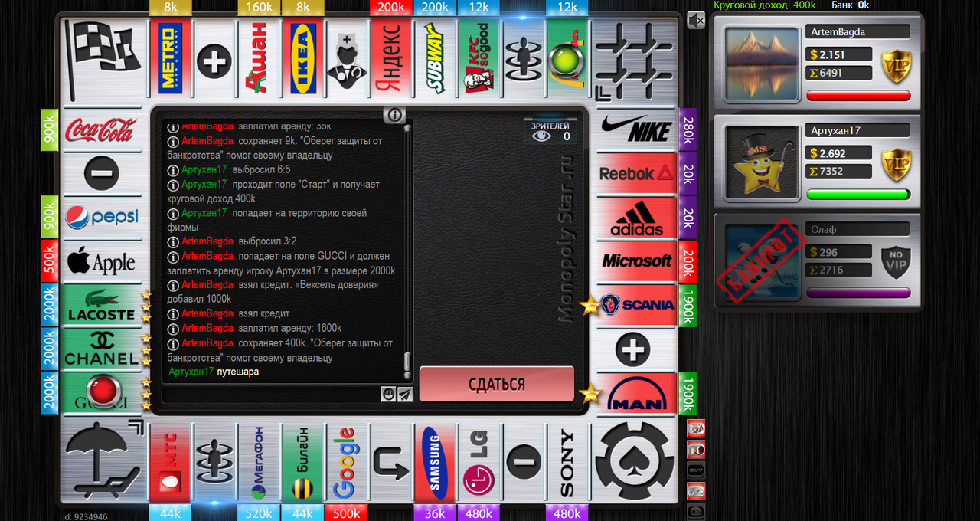This screenshot has height=521, width=980.
Task: Click the nurse hospital cell
Action: coord(347,57)
